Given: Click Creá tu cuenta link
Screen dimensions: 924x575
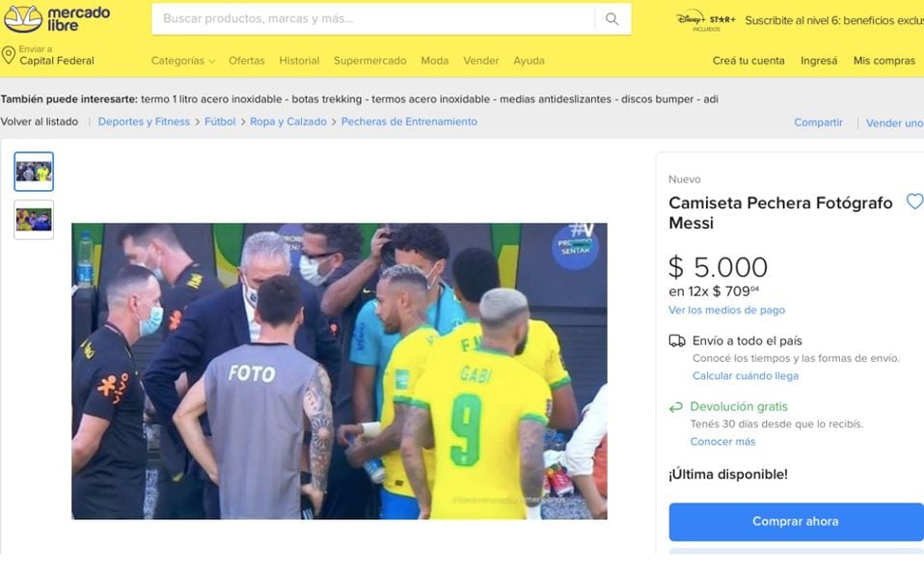Looking at the screenshot, I should (x=748, y=61).
